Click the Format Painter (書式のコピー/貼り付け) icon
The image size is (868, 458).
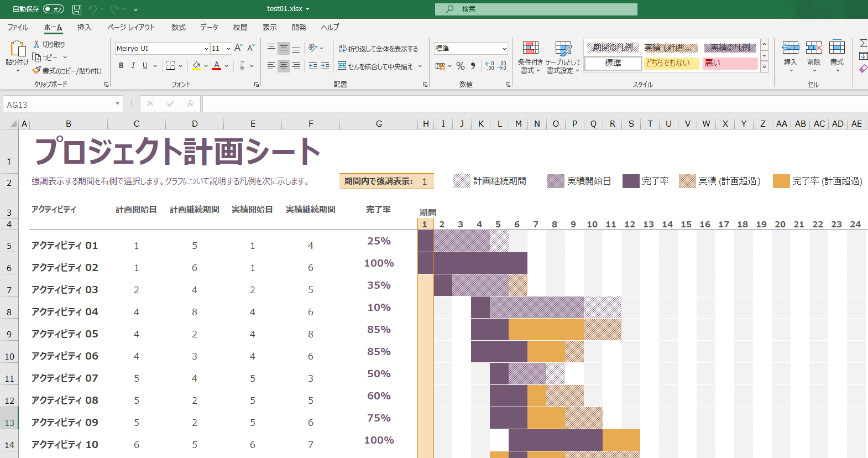click(x=36, y=71)
